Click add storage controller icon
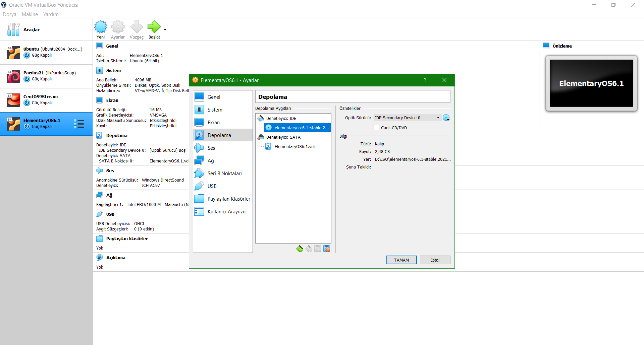Viewport: 644px width, 345px height. pos(300,249)
